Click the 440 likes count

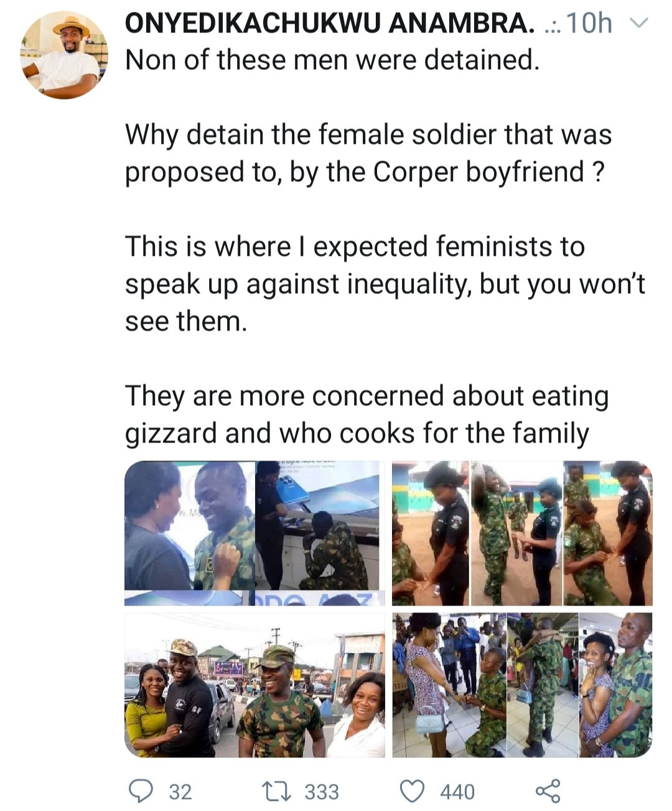click(457, 792)
